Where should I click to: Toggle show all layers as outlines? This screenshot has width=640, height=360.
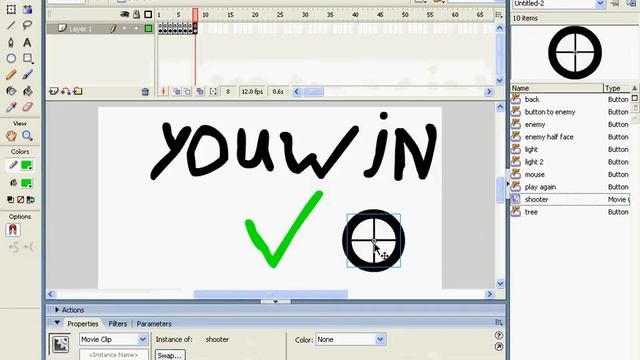tap(148, 15)
